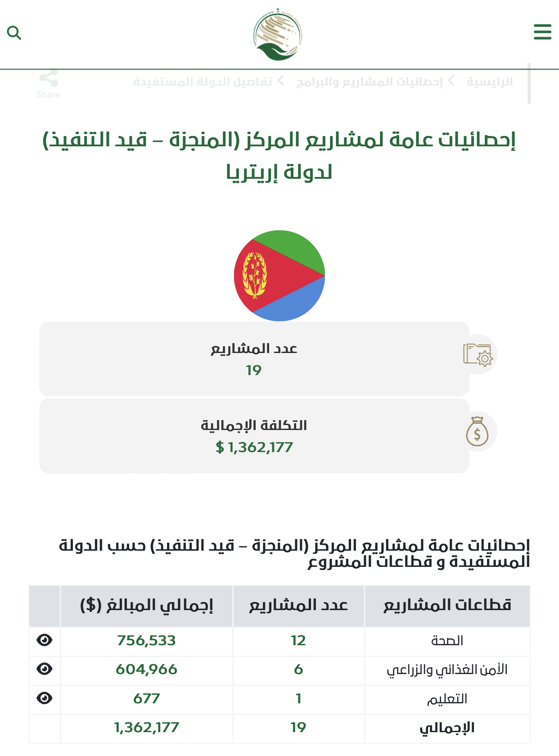559x756 pixels.
Task: Go to الرئيسية breadcrumb link
Action: point(490,82)
